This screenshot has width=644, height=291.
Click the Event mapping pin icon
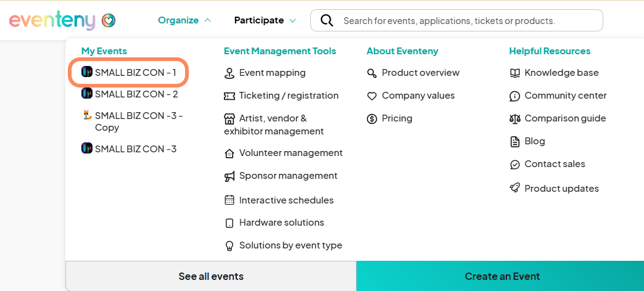tap(229, 73)
